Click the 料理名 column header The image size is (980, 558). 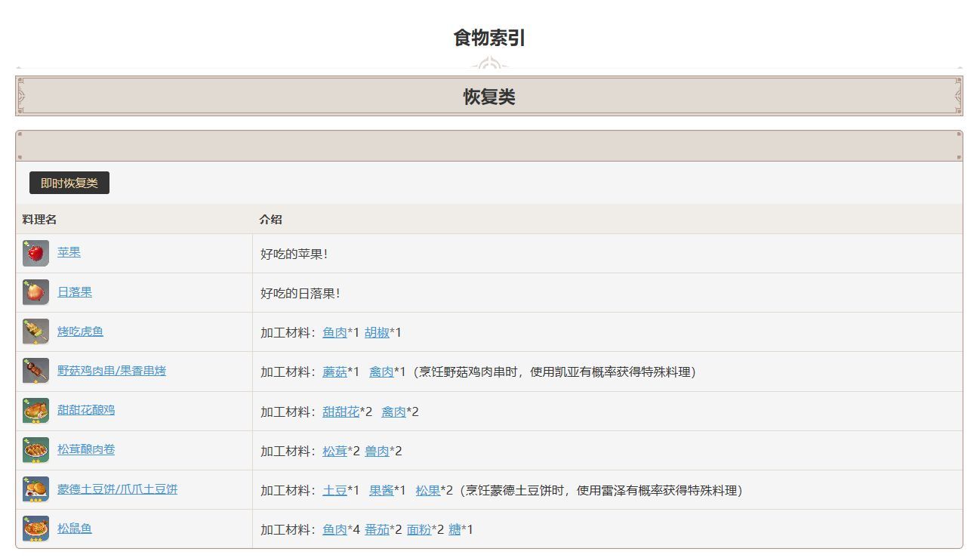coord(37,219)
